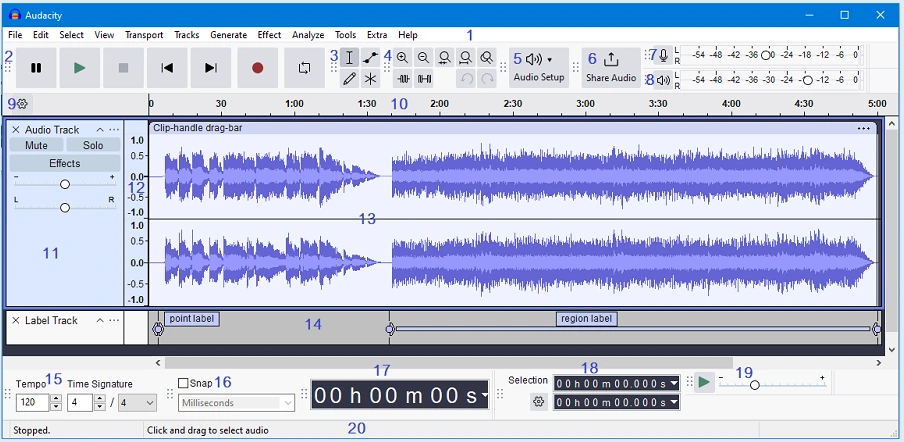Click the Share Audio button
The width and height of the screenshot is (904, 442).
[611, 68]
